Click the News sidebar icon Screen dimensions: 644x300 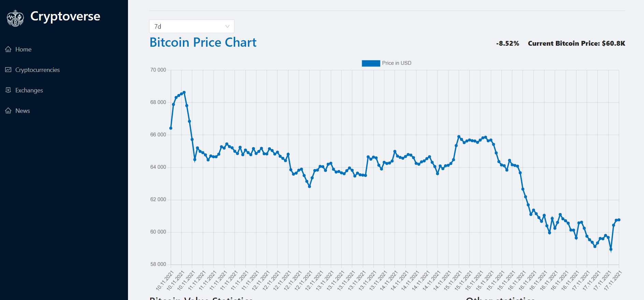pyautogui.click(x=8, y=111)
